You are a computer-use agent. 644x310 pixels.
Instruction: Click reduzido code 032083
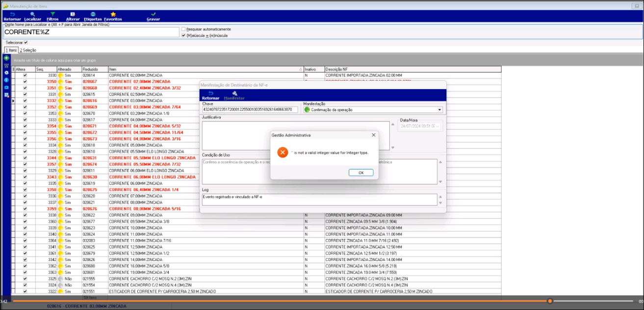[x=89, y=240]
